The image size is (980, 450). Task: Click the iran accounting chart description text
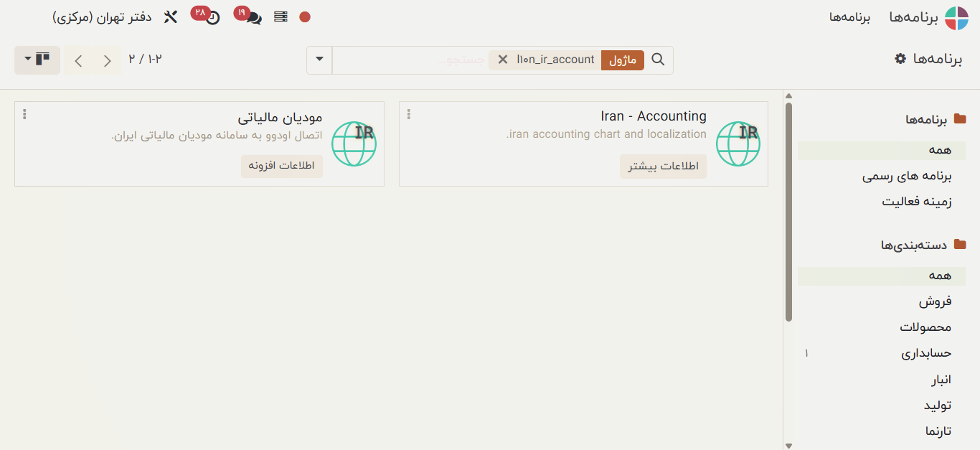pyautogui.click(x=606, y=134)
